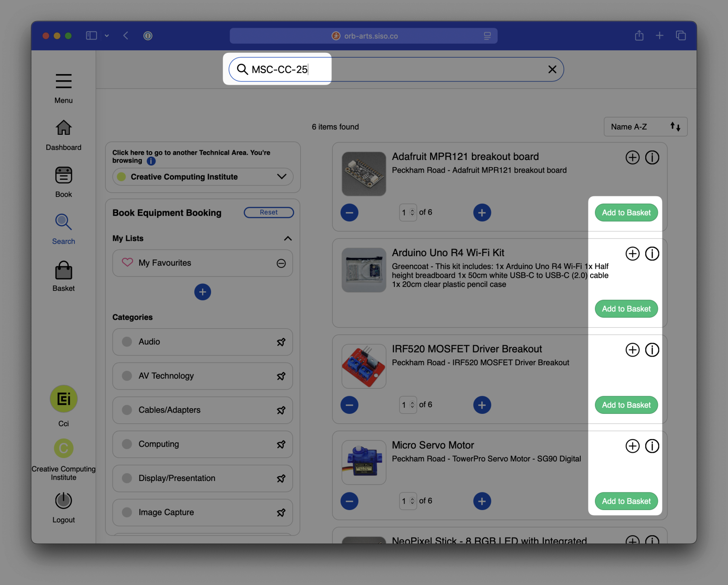Decrease Micro Servo Motor quantity

349,501
